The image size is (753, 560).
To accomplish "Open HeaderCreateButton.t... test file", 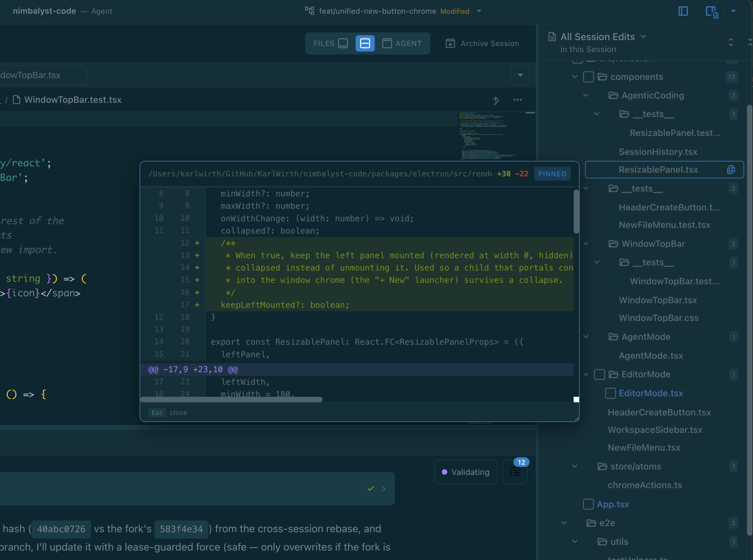I will tap(669, 207).
